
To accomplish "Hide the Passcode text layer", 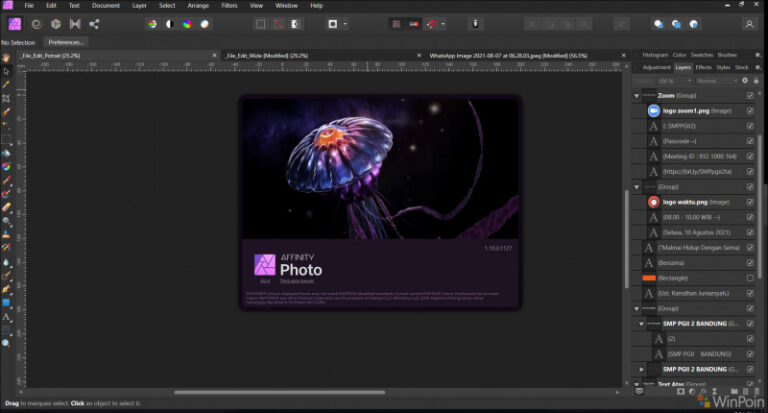I will [750, 141].
